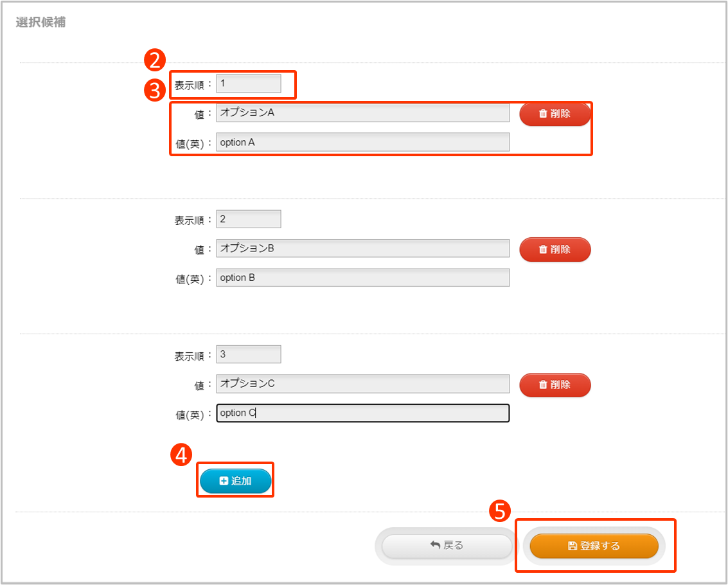This screenshot has height=585, width=728.
Task: Click trash icon on Option C delete button
Action: pos(543,385)
